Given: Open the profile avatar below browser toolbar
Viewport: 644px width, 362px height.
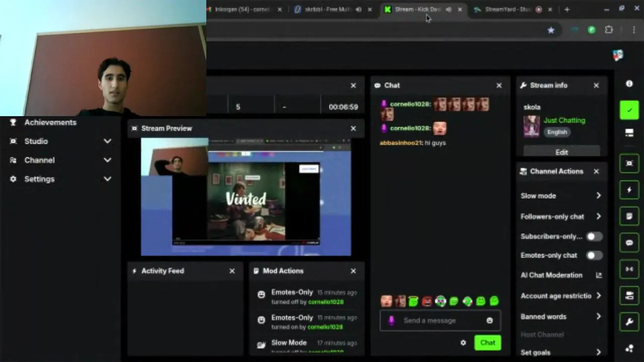Looking at the screenshot, I should (618, 55).
